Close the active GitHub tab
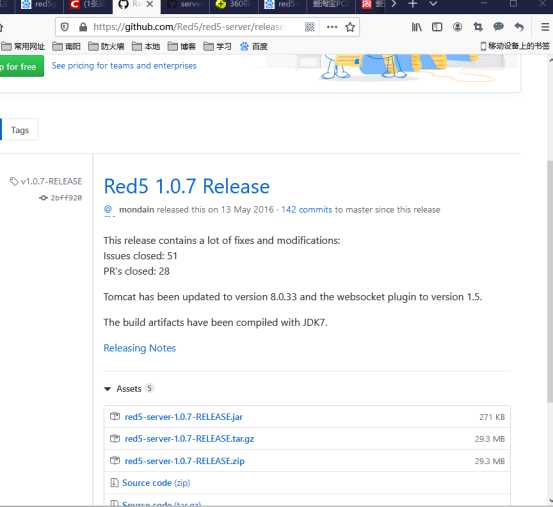Screen dimensions: 553x507 click(150, 4)
